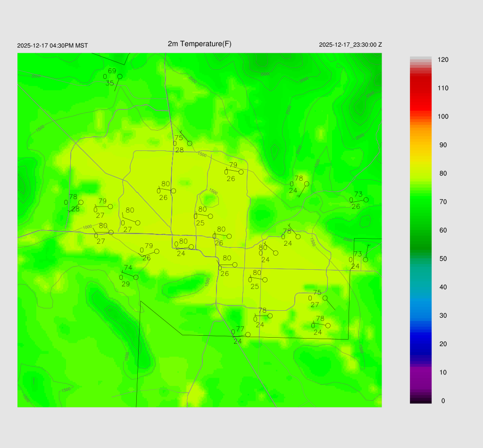Viewport: 483px width, 448px height.
Task: Click the 75°F station circle with dewpoint 27
Action: (325, 298)
